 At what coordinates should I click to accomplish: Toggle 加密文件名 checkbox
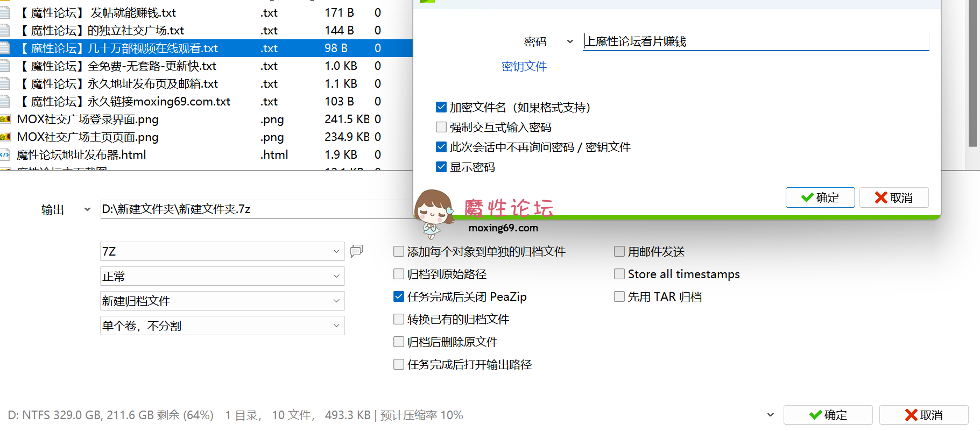pos(441,107)
